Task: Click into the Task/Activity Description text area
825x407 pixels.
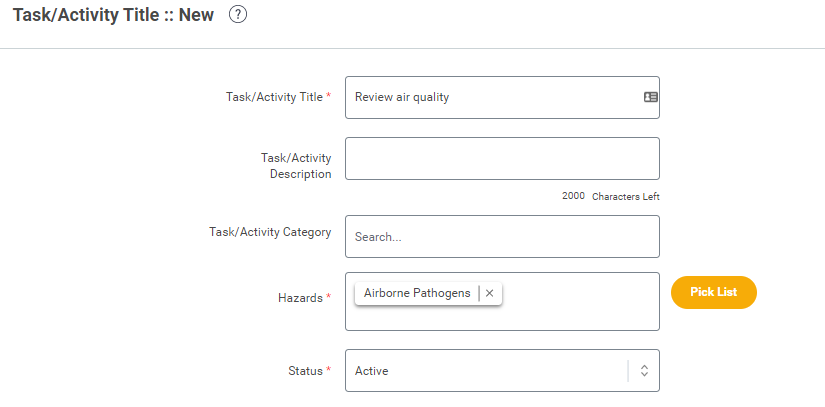Action: (x=502, y=158)
